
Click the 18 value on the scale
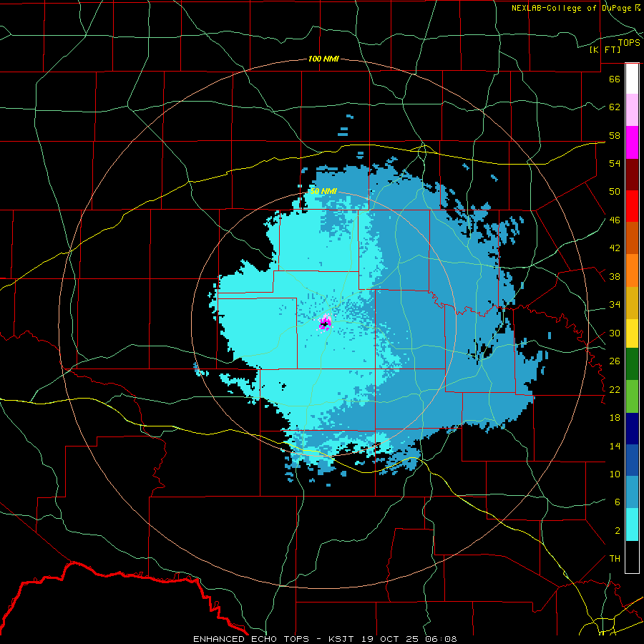point(615,418)
